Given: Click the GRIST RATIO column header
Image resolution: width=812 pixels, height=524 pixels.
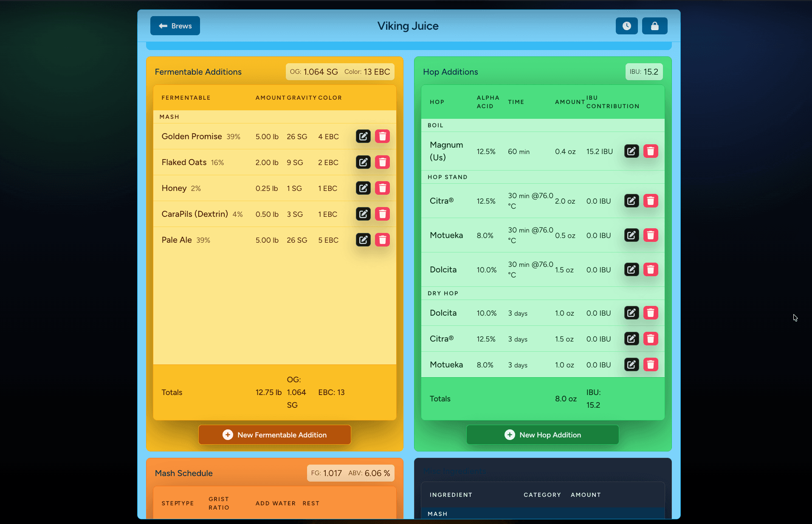Looking at the screenshot, I should coord(219,503).
